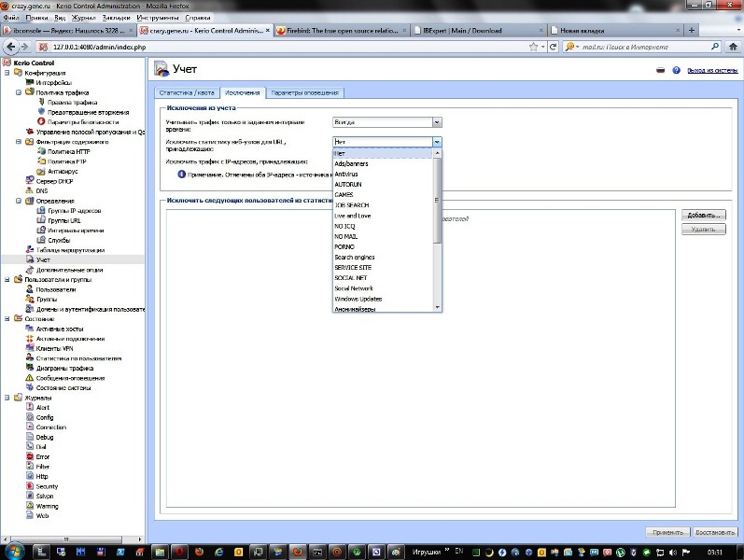Click the Russian flag language icon
Viewport: 744px width, 560px height.
[x=661, y=70]
